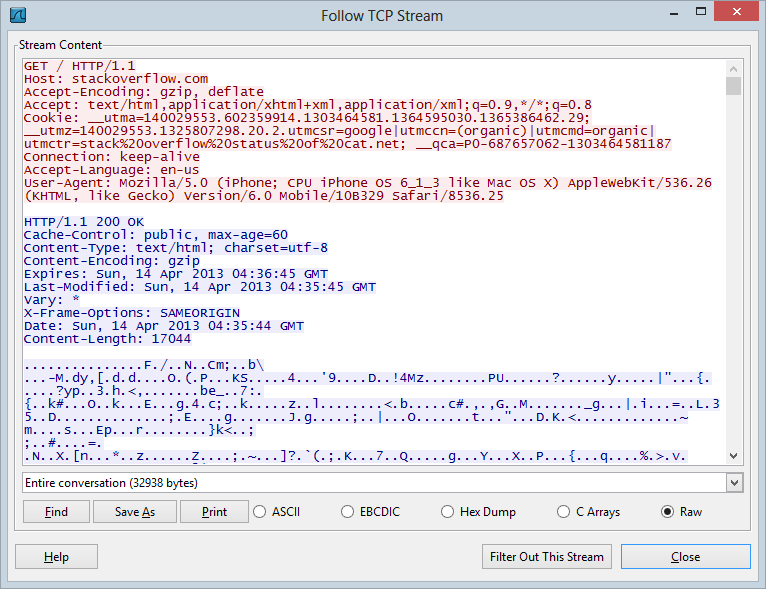Click the scrollbar up arrow
The width and height of the screenshot is (766, 589).
[x=733, y=68]
